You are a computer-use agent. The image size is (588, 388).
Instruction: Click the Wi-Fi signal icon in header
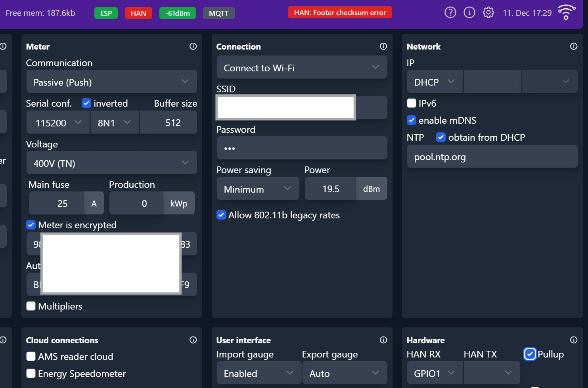point(567,12)
